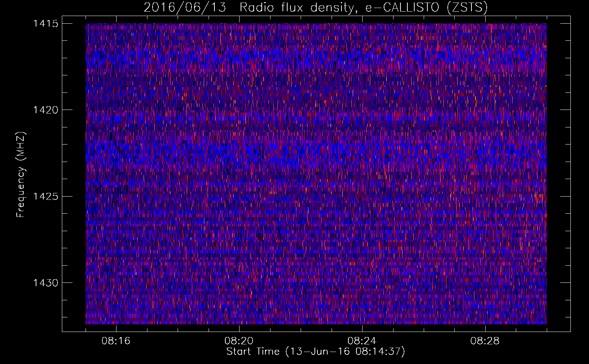Click the "Frequency (MHZ)" axis title
The image size is (589, 364).
point(21,174)
